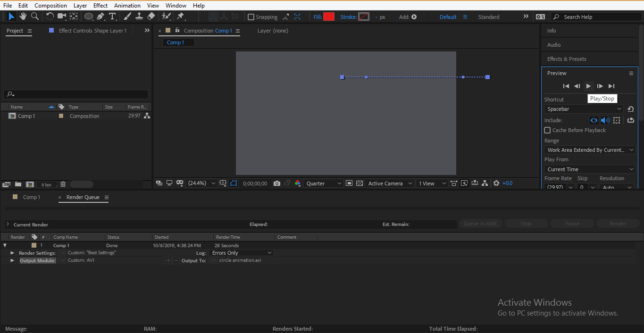Image resolution: width=644 pixels, height=333 pixels.
Task: Click the circle animation.avi output link
Action: (x=240, y=260)
